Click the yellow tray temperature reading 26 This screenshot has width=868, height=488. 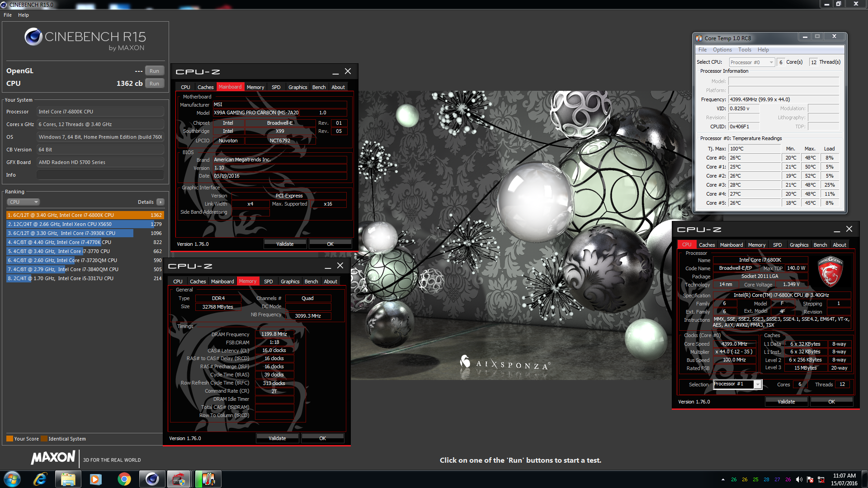(745, 479)
